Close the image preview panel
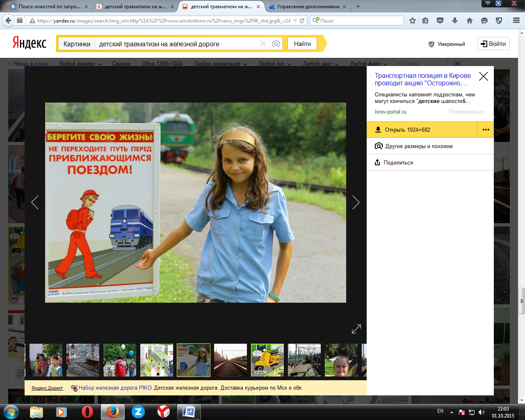This screenshot has height=420, width=525. pyautogui.click(x=484, y=76)
